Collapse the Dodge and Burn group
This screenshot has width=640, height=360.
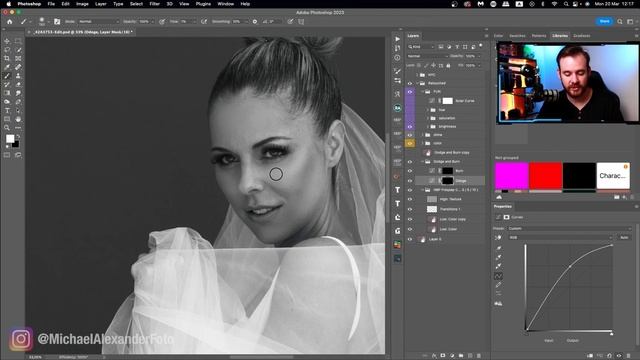423,162
